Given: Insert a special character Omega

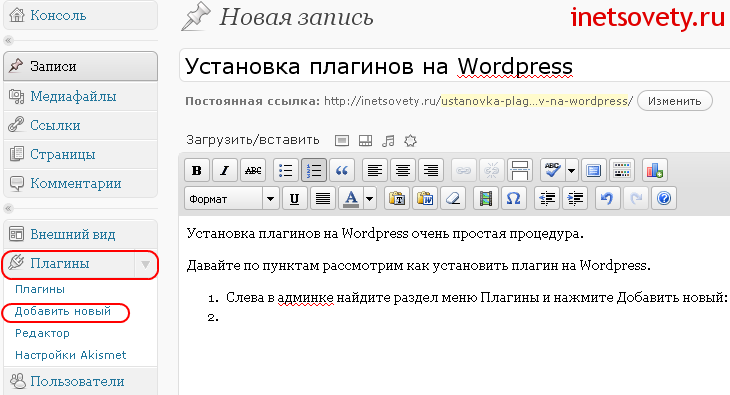Looking at the screenshot, I should tap(514, 199).
